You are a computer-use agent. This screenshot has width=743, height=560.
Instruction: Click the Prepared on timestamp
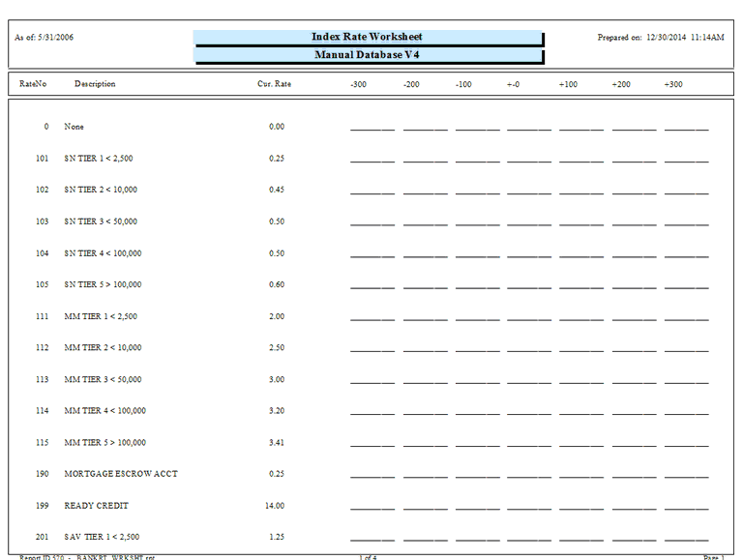pos(661,38)
